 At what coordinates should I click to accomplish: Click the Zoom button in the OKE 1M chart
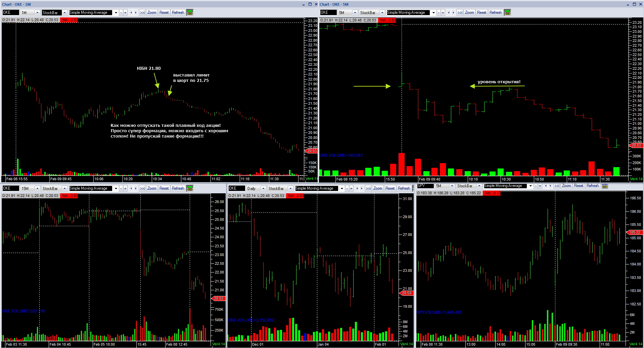point(152,12)
